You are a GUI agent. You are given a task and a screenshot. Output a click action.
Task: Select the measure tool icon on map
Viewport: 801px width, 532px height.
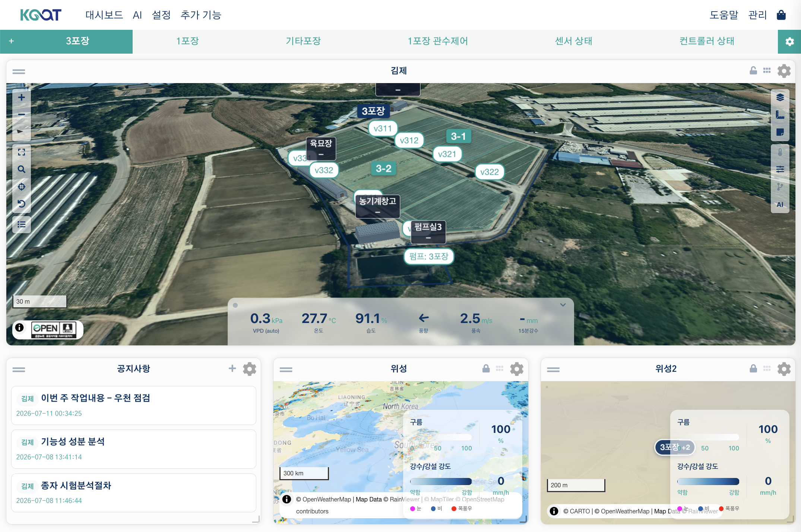[x=780, y=115]
